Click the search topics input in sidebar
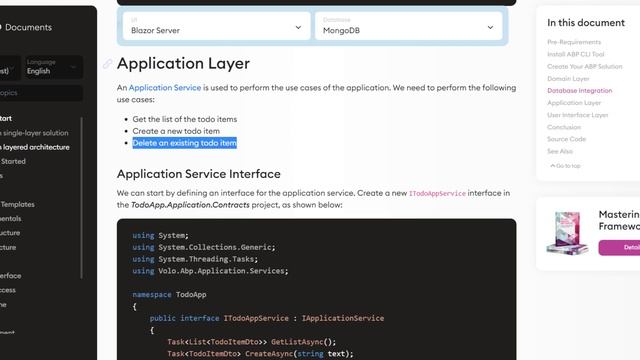This screenshot has height=360, width=640. (x=41, y=93)
